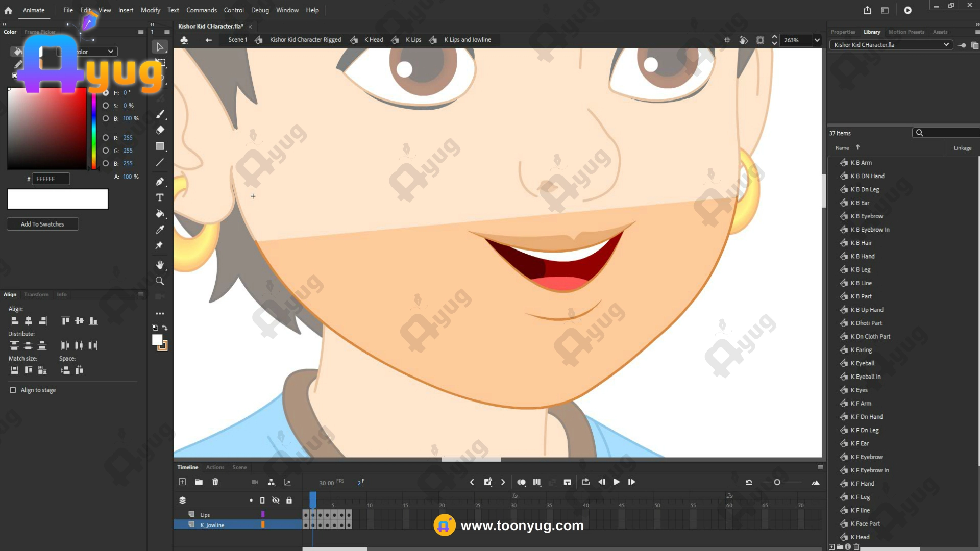Open the Kishor Kid CHaracter.fla library dropdown
Viewport: 980px width, 551px height.
[946, 45]
